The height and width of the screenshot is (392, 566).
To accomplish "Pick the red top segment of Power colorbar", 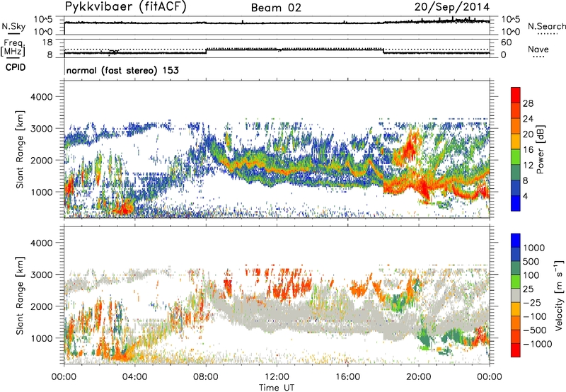I will tap(516, 95).
